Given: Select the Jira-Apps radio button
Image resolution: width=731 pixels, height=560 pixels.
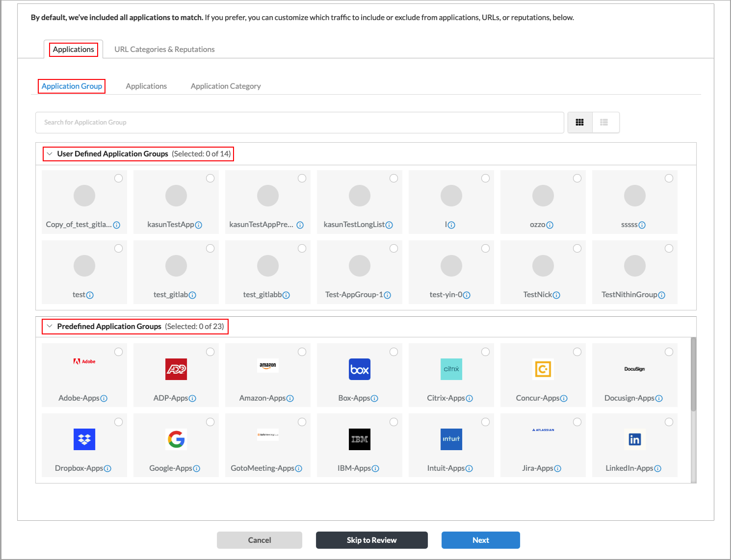Looking at the screenshot, I should click(x=577, y=421).
